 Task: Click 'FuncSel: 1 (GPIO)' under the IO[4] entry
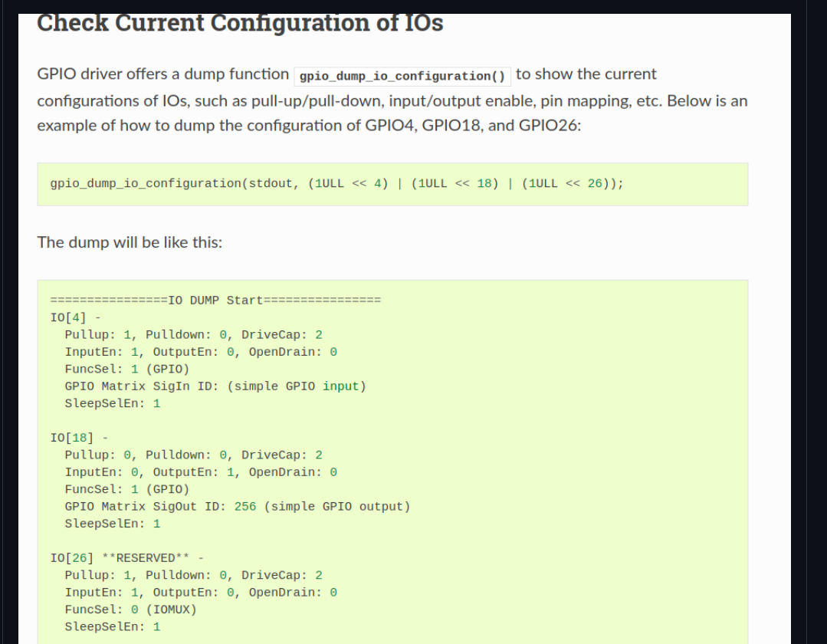127,369
